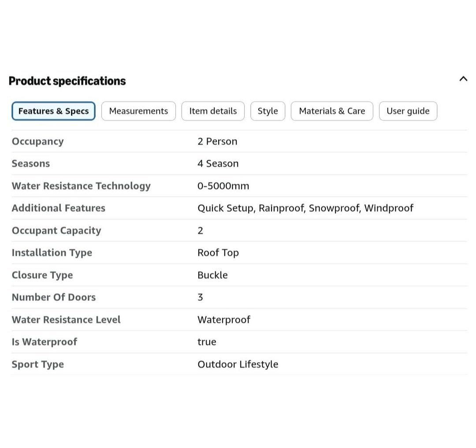Select the Outdoor Lifestyle sport type value

pyautogui.click(x=238, y=364)
